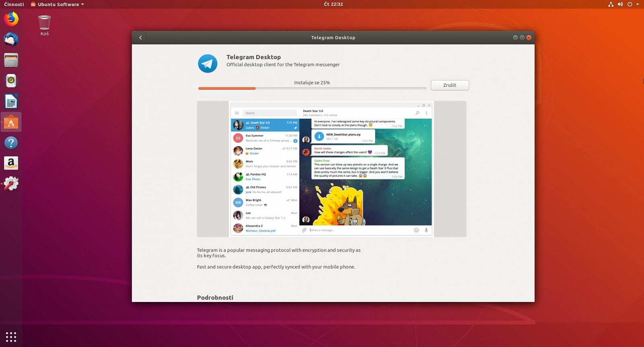Show applications grid at dock bottom
644x347 pixels.
point(11,337)
